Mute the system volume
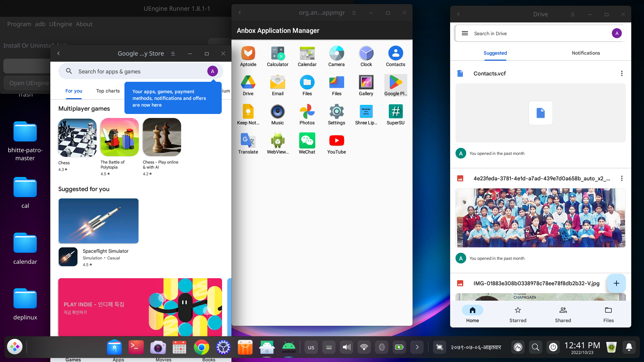The width and height of the screenshot is (644, 362). pos(346,347)
